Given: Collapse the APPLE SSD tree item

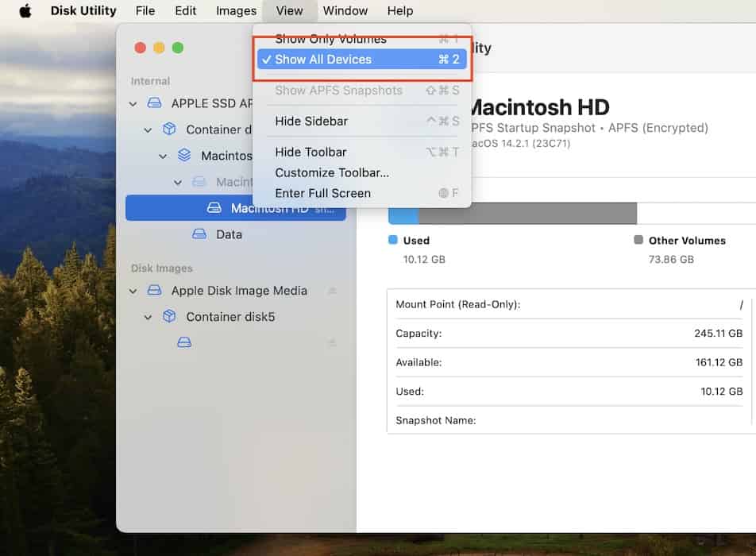Looking at the screenshot, I should (x=133, y=104).
